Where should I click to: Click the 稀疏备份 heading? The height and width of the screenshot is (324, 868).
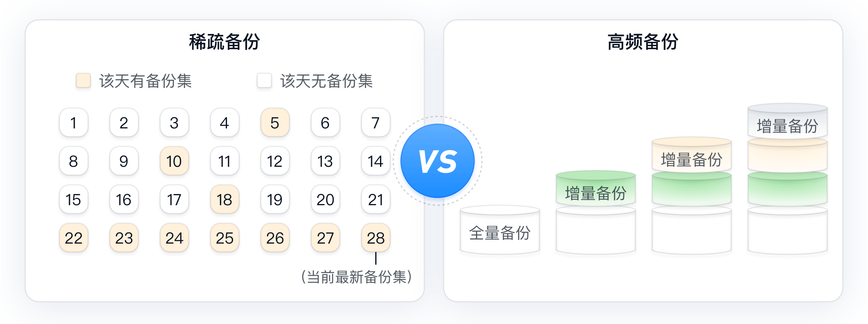pyautogui.click(x=225, y=42)
